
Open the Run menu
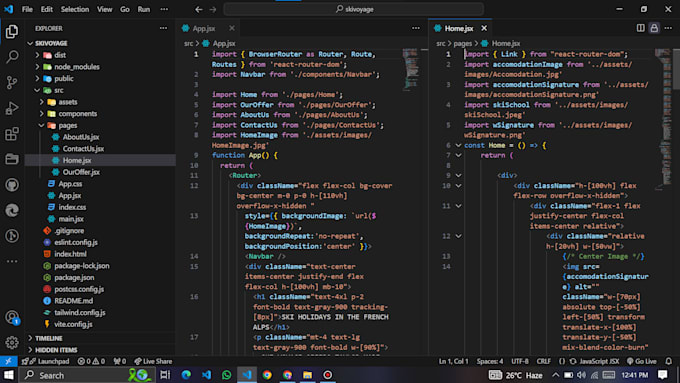(144, 9)
